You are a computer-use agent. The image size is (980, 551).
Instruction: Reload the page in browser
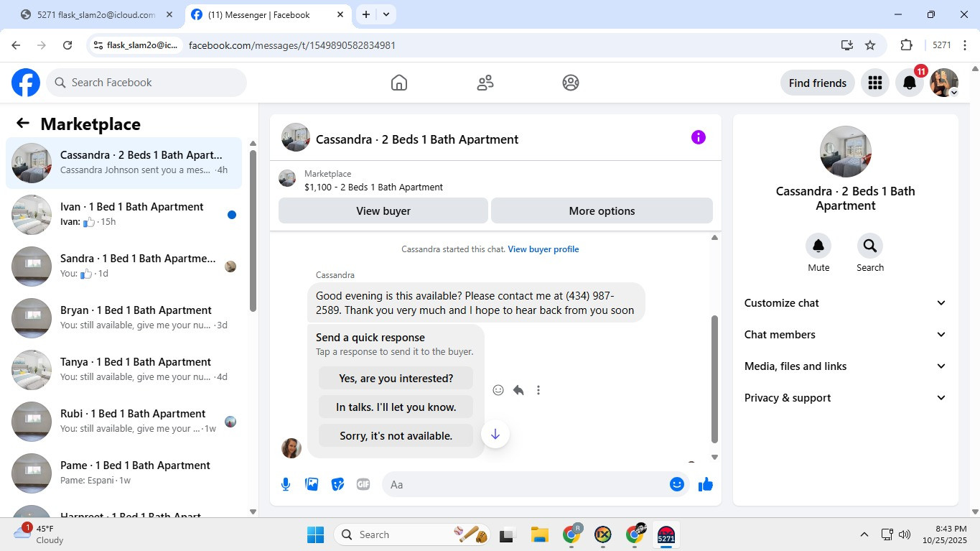[x=67, y=45]
